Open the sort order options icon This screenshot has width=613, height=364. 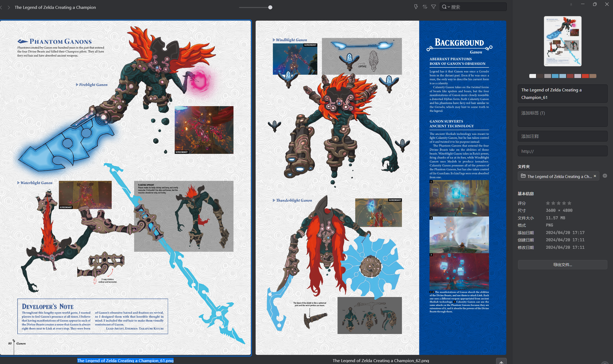click(x=425, y=7)
